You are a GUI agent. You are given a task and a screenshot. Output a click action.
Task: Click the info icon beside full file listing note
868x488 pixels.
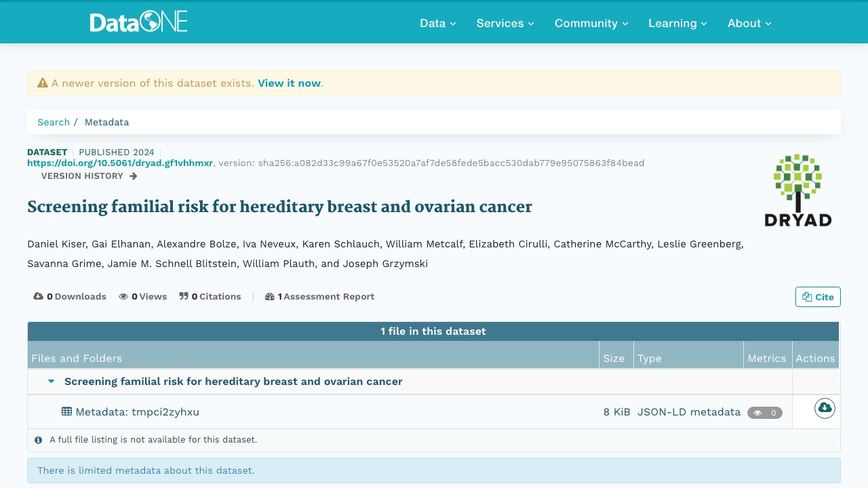pyautogui.click(x=39, y=440)
